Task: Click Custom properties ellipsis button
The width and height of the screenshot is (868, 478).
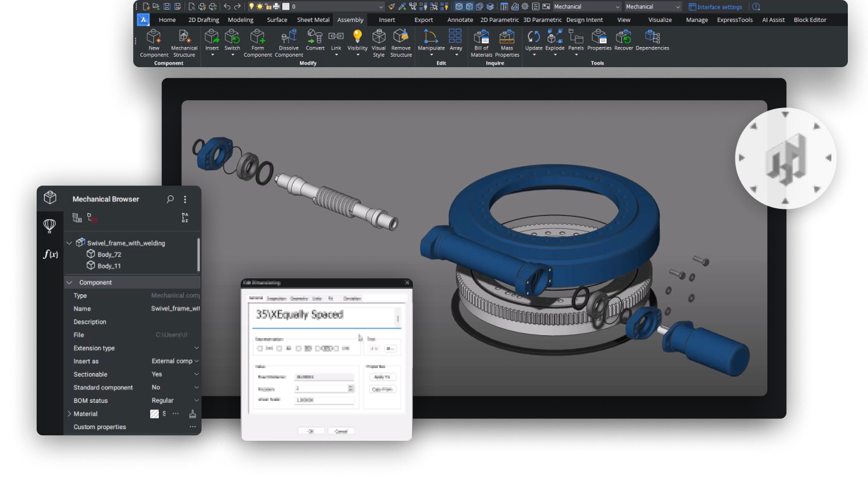Action: (x=192, y=427)
